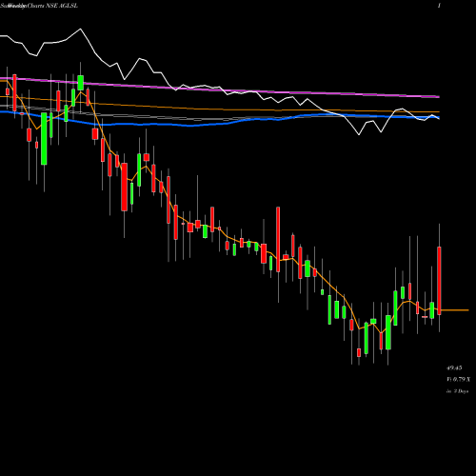
Task: Click the 'V: 0.79 X' volume text
Action: click(x=458, y=380)
